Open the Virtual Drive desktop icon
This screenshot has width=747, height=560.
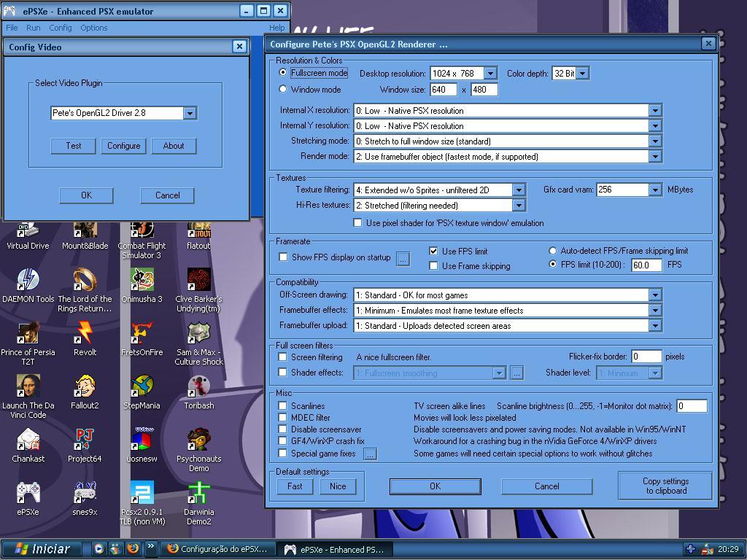tap(28, 236)
